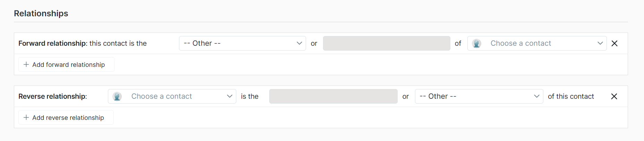Open forward relationship type '-- Other --' dropdown
Viewport: 644px width, 141px height.
242,43
